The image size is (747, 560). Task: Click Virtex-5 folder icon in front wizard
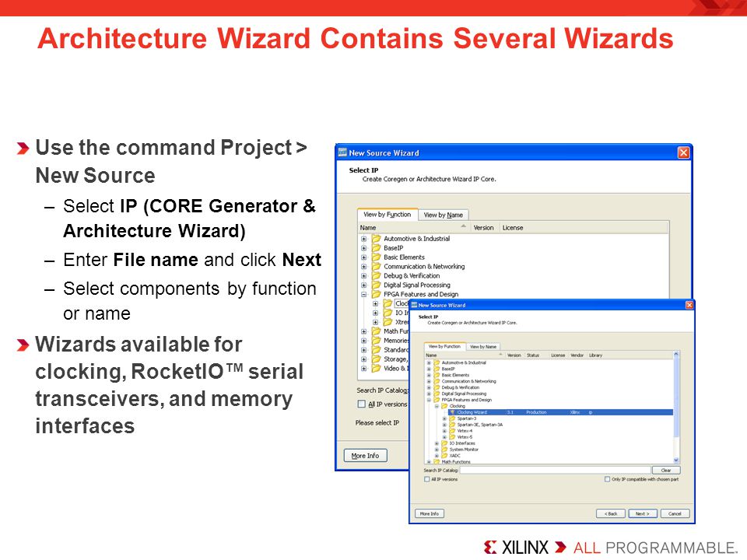453,437
